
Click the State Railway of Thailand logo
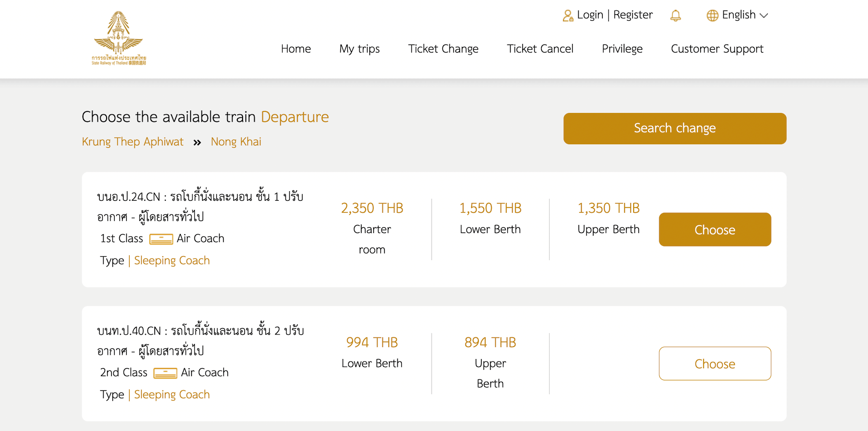tap(119, 38)
